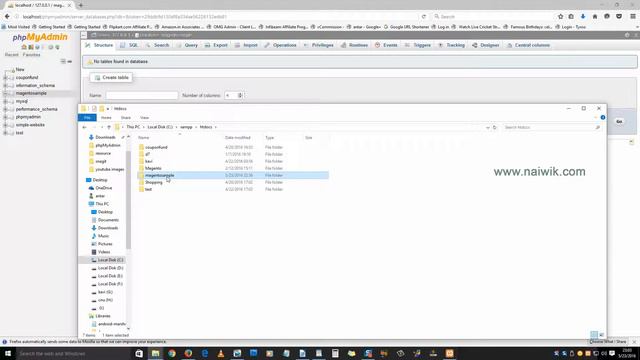This screenshot has width=640, height=360.
Task: Click the Go button in phpMyAdmin
Action: pos(619,122)
